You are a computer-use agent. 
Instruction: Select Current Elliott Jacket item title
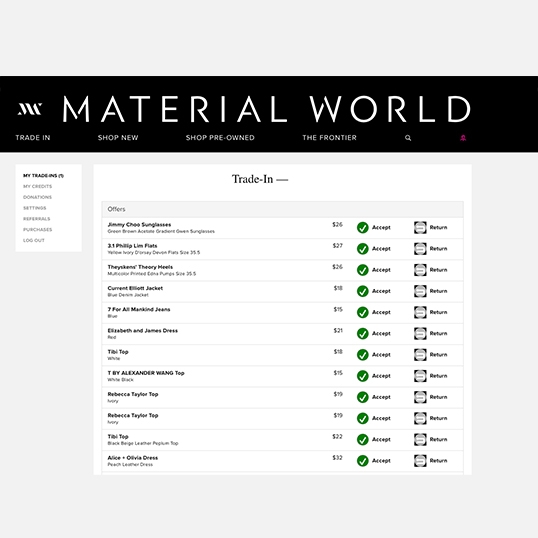coord(135,288)
